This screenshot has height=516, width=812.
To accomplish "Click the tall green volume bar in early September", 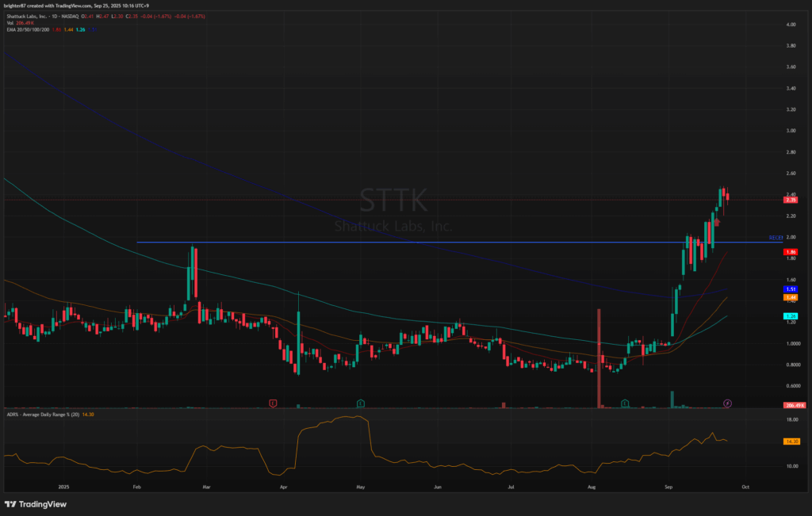I will coord(672,399).
